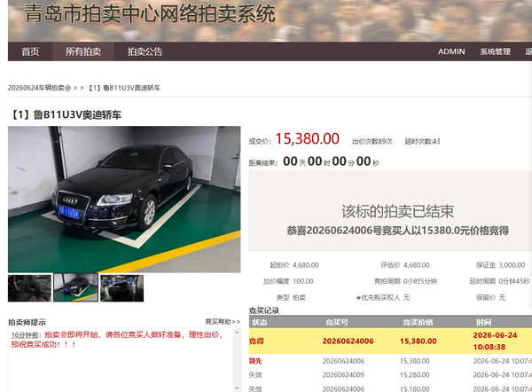
Task: Click the 时间 column header
Action: click(483, 322)
